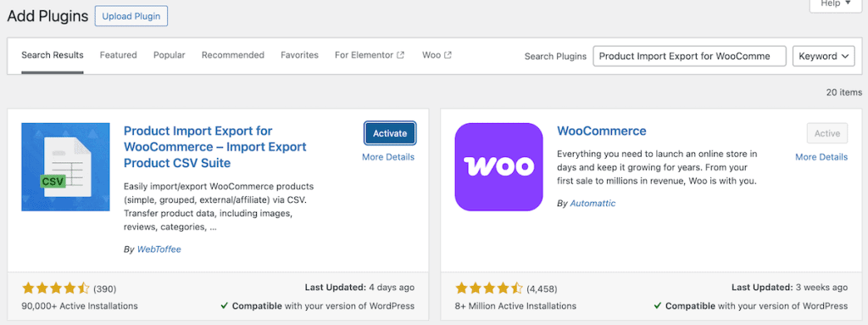Open the Popular tab
868x325 pixels.
tap(170, 55)
